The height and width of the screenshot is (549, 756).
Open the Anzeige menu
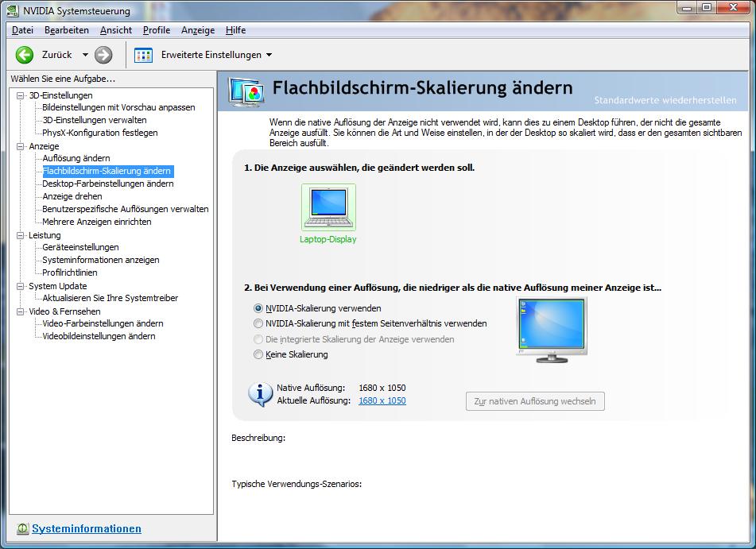pos(198,30)
